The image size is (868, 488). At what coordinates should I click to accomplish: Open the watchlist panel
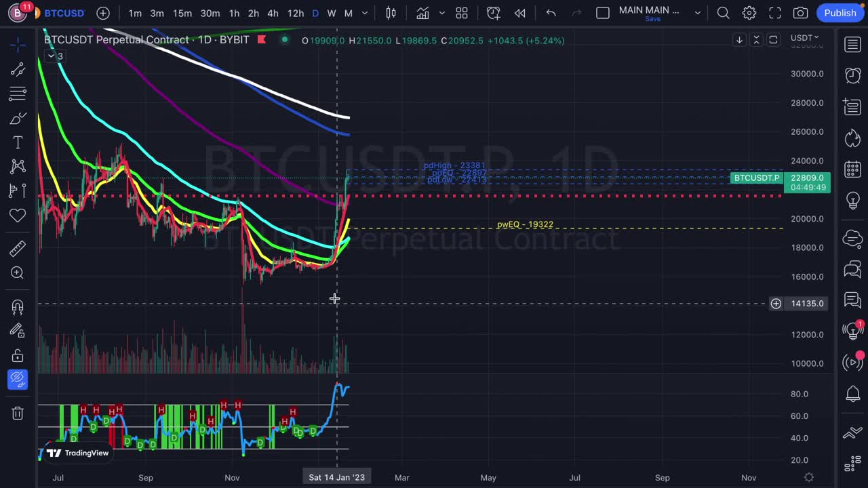coord(853,45)
